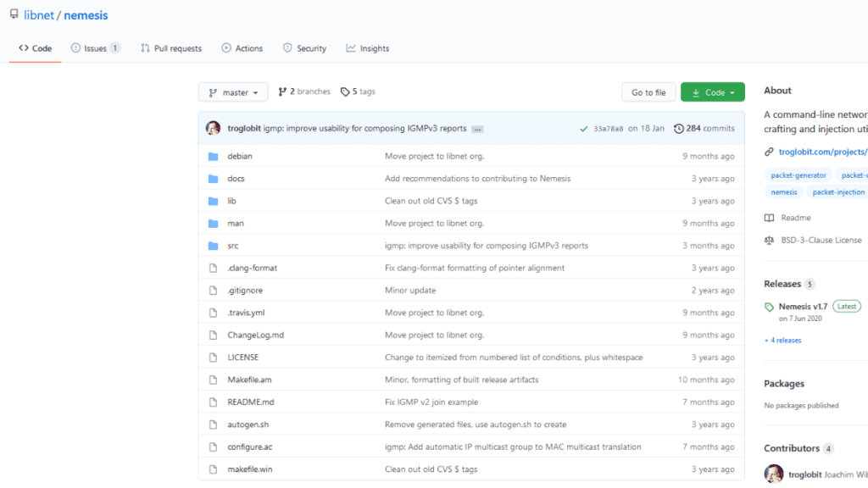Open 'Fix clang-format formatting of pointer alignment' commit
The width and height of the screenshot is (868, 488).
coord(475,268)
